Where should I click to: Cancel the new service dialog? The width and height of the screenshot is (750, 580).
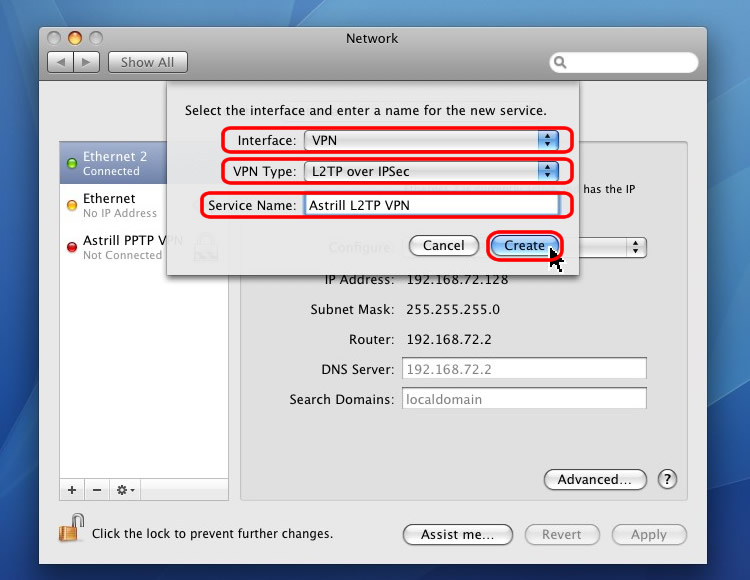(444, 246)
